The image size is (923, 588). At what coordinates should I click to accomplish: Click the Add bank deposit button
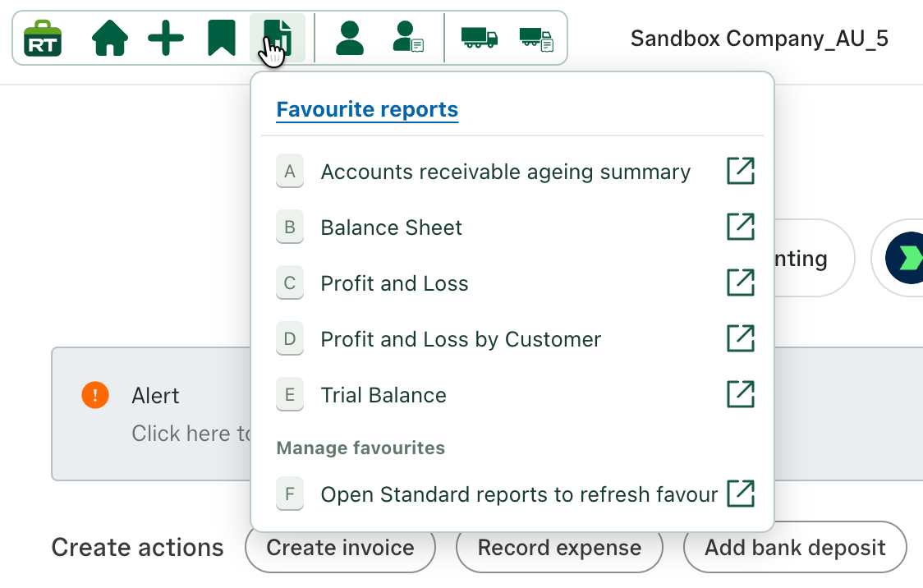795,548
